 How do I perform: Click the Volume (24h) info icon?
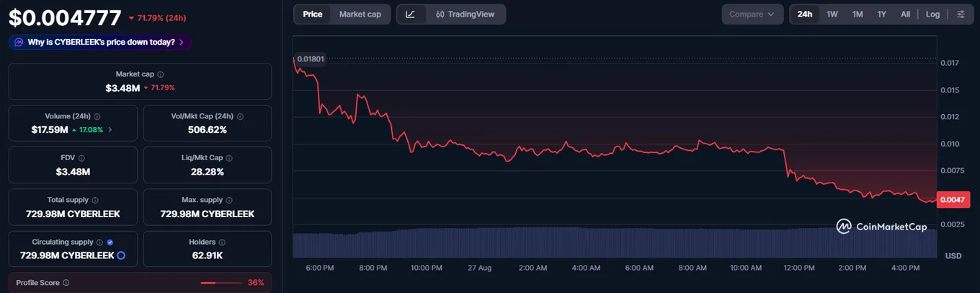click(x=97, y=116)
